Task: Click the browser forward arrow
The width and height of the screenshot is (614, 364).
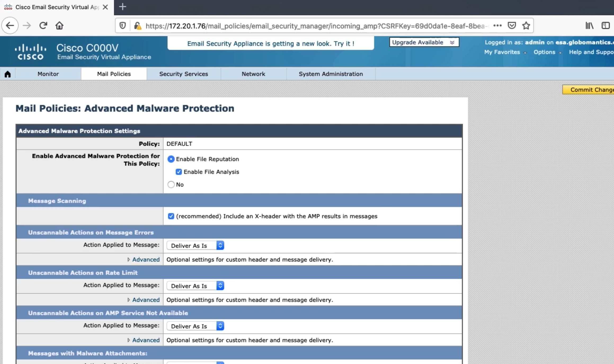Action: [x=27, y=26]
